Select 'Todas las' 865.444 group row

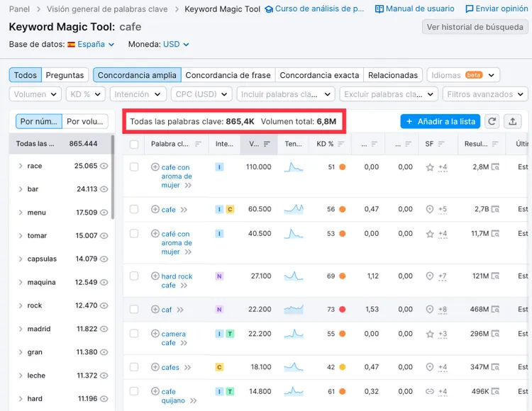[x=60, y=144]
